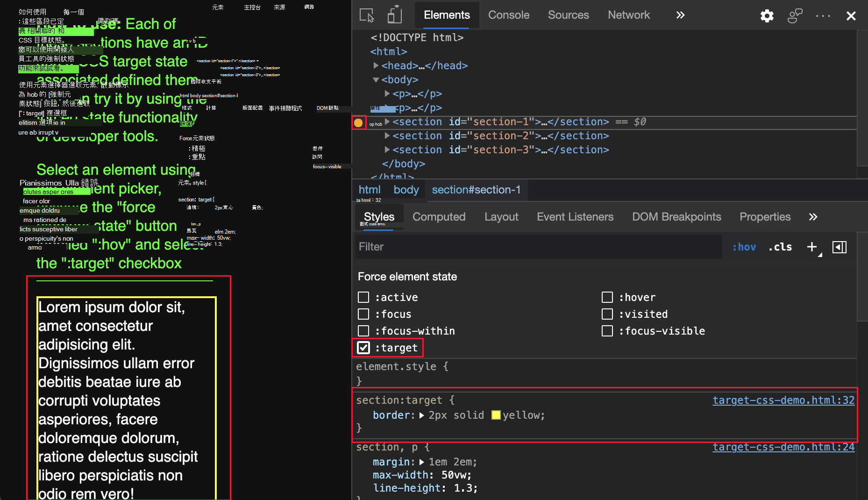Click the new style rule plus icon
This screenshot has width=868, height=500.
pos(811,247)
